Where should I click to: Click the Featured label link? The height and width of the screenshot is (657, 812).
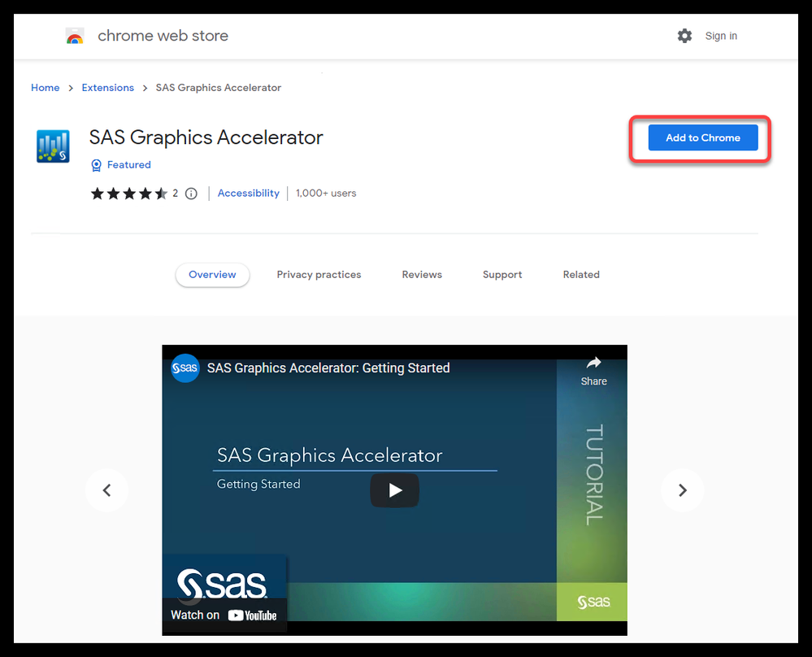pos(129,165)
